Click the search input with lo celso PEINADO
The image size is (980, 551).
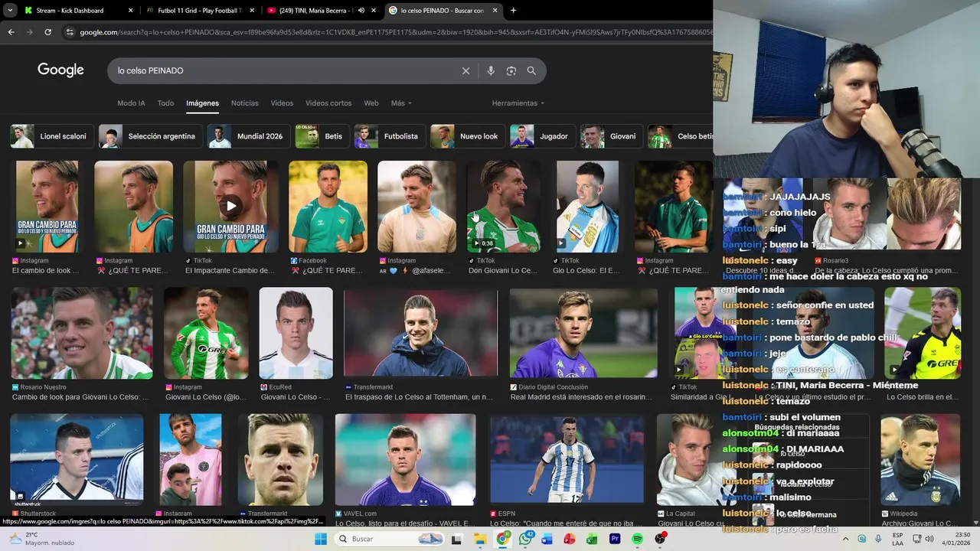click(283, 70)
